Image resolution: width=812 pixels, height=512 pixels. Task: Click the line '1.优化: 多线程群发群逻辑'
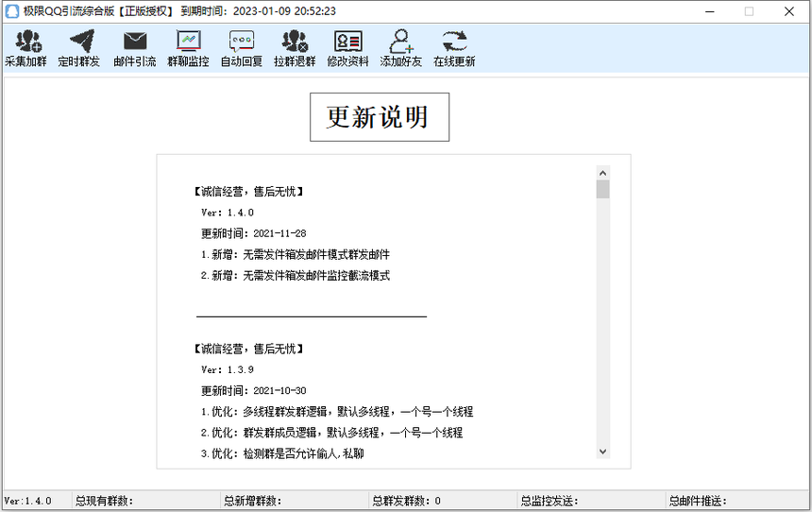337,412
